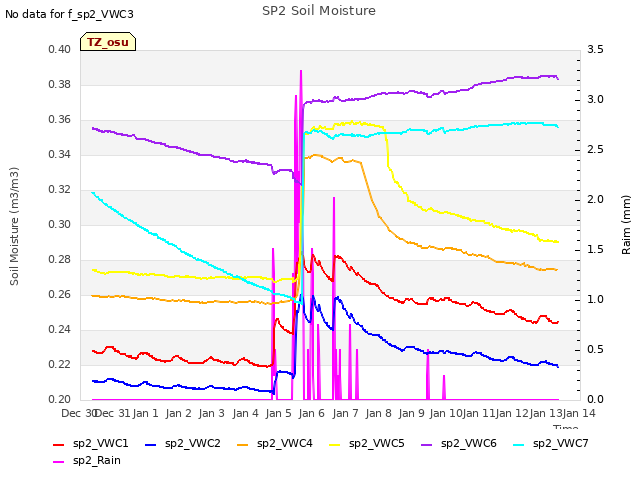
Task: Click the Soil Moisture (m3/m3) axis label
Action: (14, 226)
